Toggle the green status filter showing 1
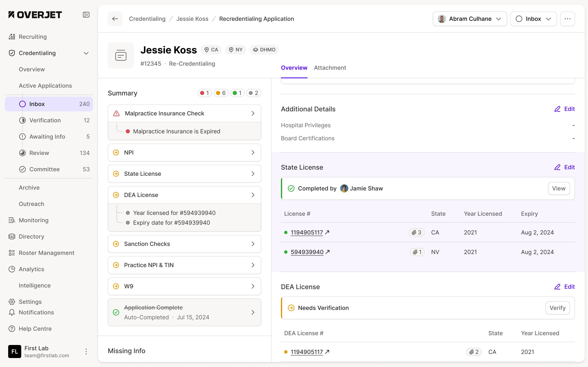Viewport: 588px width, 367px height. click(x=237, y=93)
